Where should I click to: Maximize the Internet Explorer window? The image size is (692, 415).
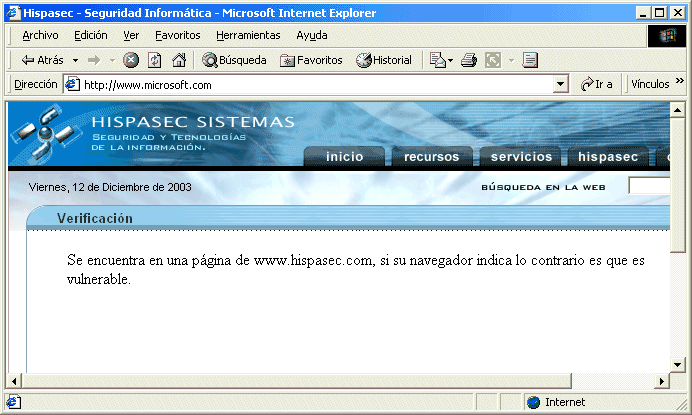659,13
